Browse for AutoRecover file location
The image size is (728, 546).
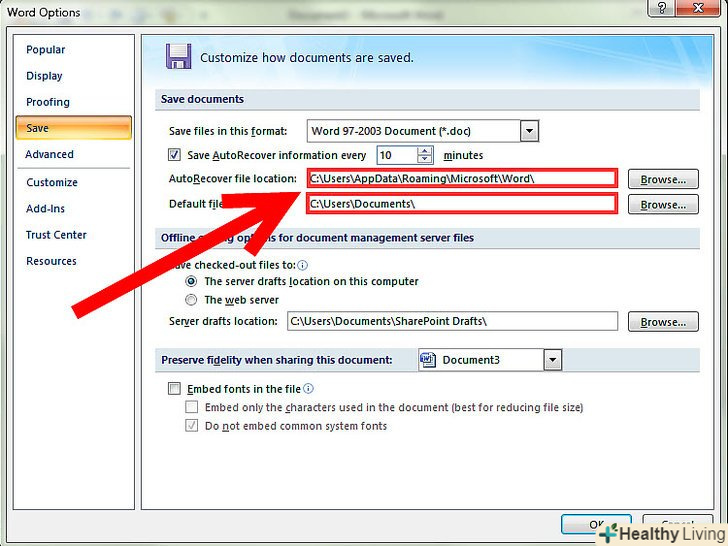coord(663,179)
